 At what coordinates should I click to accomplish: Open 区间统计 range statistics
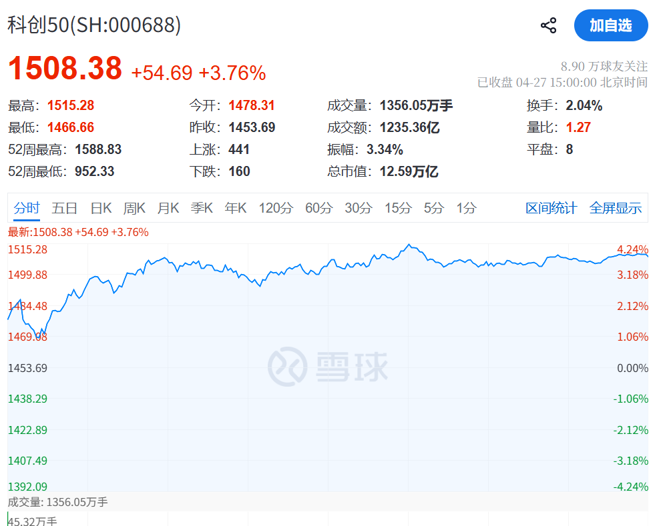point(551,208)
